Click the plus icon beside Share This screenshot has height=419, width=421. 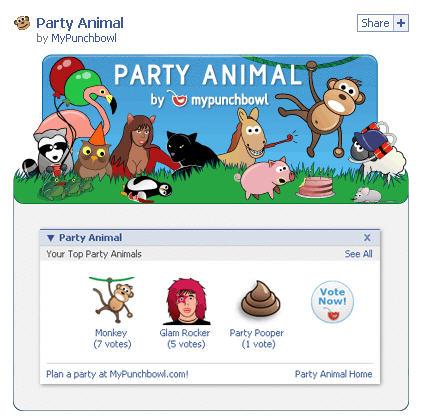pyautogui.click(x=401, y=23)
